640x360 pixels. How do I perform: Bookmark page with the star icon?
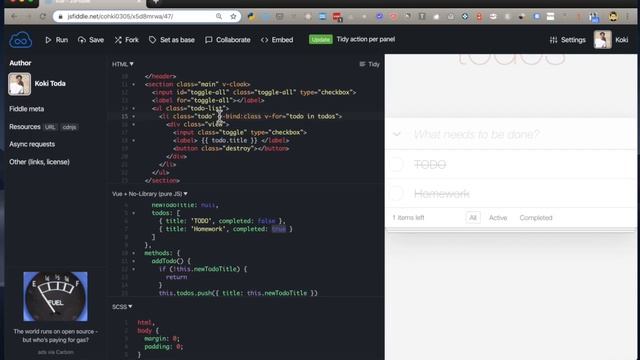(x=233, y=16)
